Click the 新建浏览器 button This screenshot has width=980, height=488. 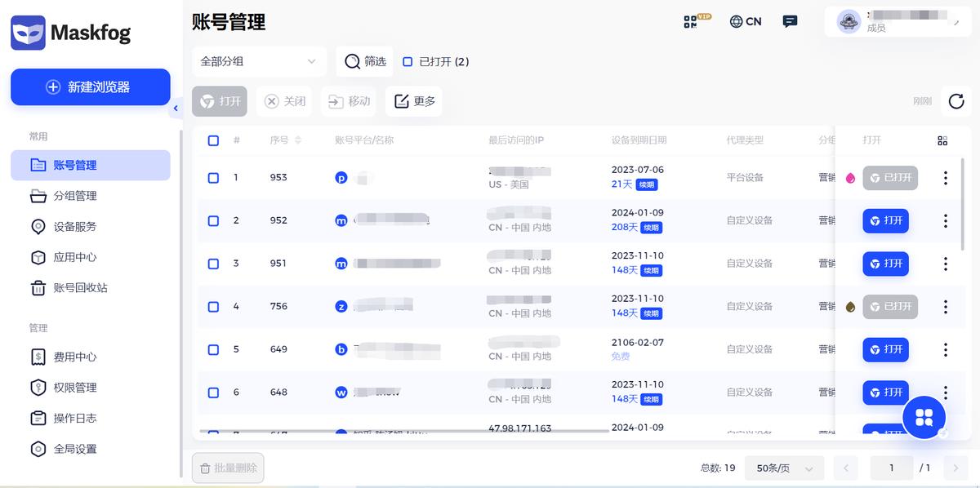pyautogui.click(x=90, y=87)
